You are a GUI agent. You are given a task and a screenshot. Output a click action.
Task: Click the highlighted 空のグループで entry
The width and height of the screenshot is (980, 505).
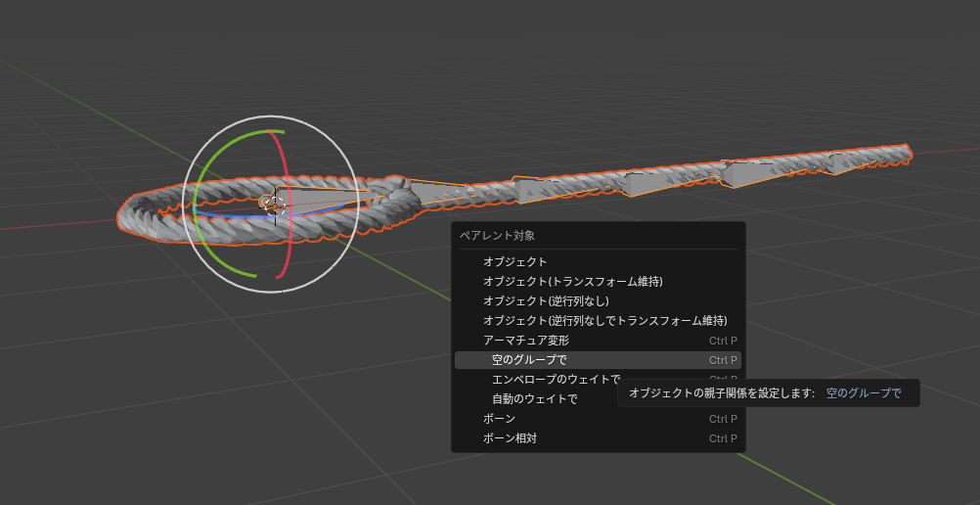(x=529, y=360)
